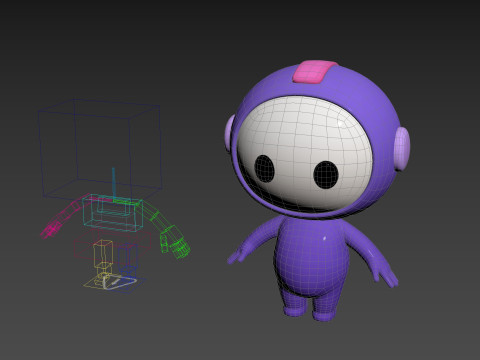
Task: Select the pink patch on the helmet top
Action: coord(315,71)
